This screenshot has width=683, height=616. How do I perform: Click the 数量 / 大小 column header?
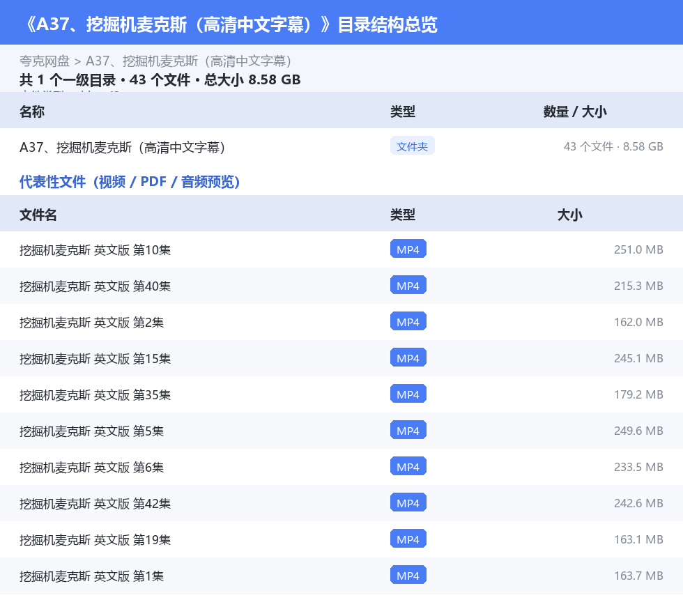click(574, 111)
